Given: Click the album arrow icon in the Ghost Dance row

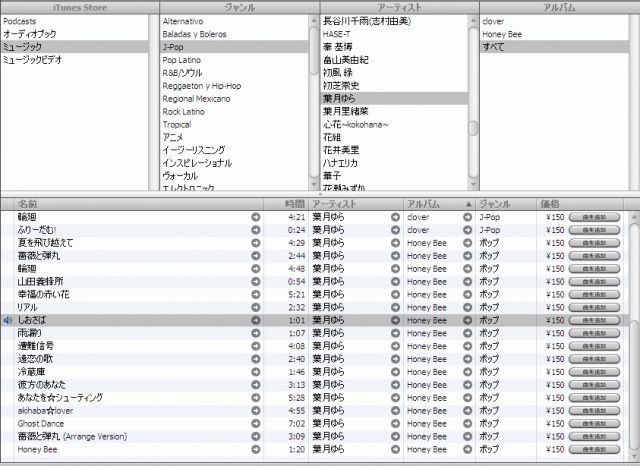Looking at the screenshot, I should click(x=467, y=424).
